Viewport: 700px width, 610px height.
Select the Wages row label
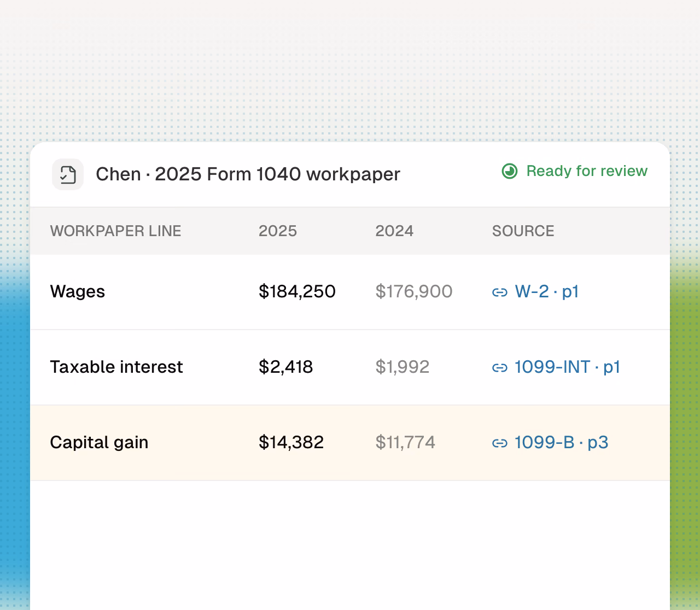78,292
